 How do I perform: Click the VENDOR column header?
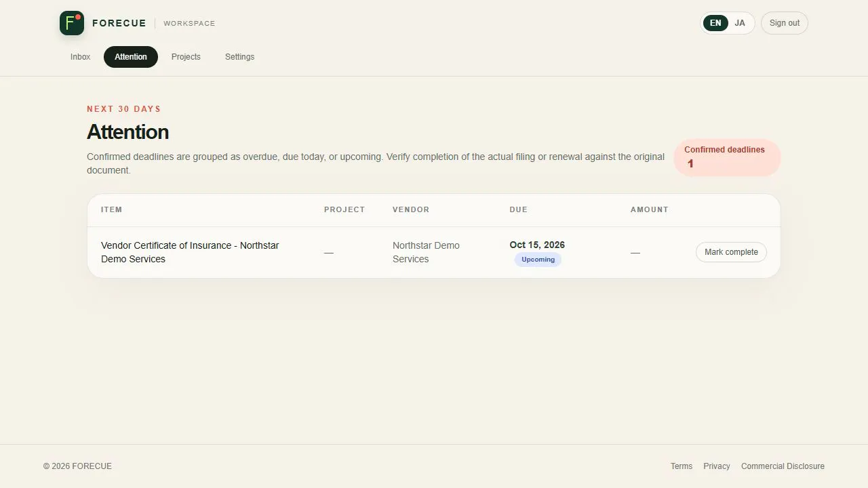pos(411,209)
